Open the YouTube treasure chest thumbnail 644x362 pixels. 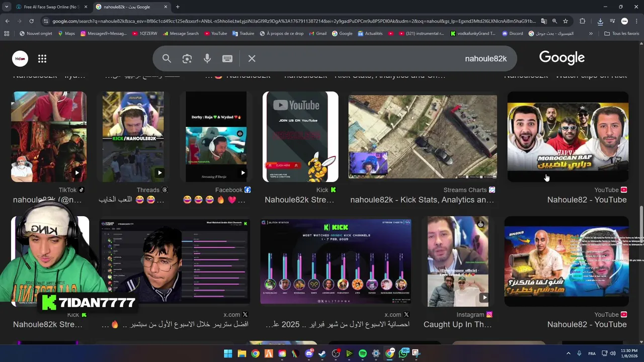(567, 261)
